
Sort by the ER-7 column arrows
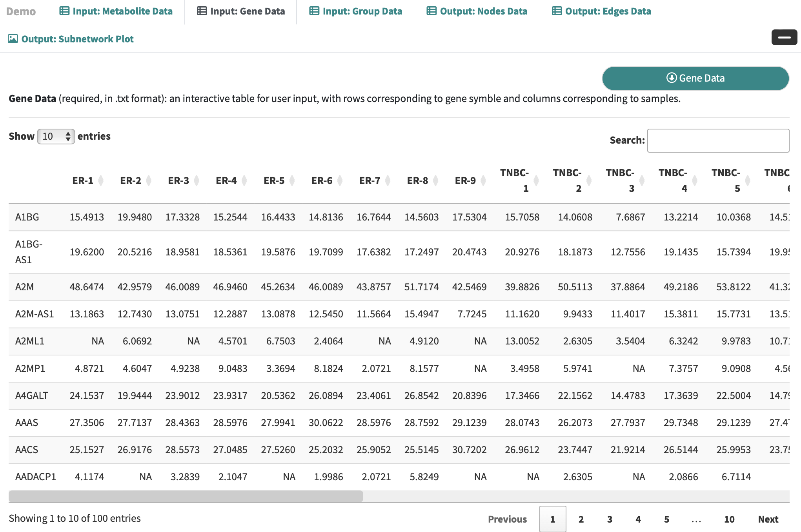click(388, 180)
